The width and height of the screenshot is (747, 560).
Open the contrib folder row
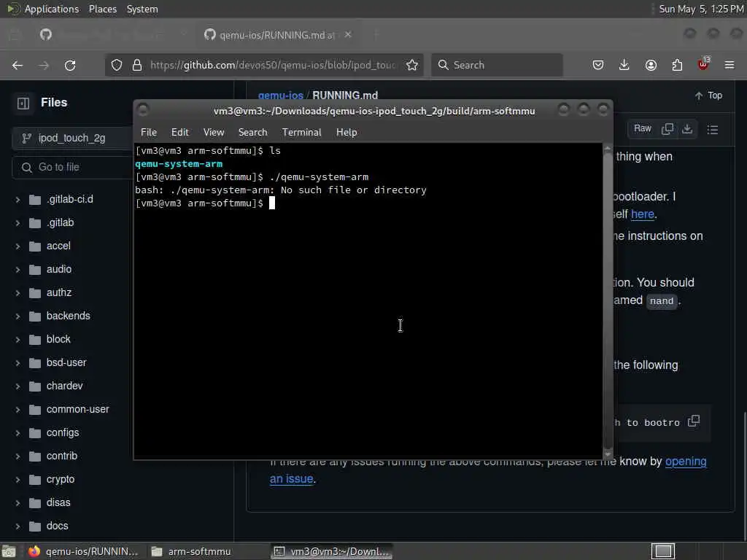point(71,456)
